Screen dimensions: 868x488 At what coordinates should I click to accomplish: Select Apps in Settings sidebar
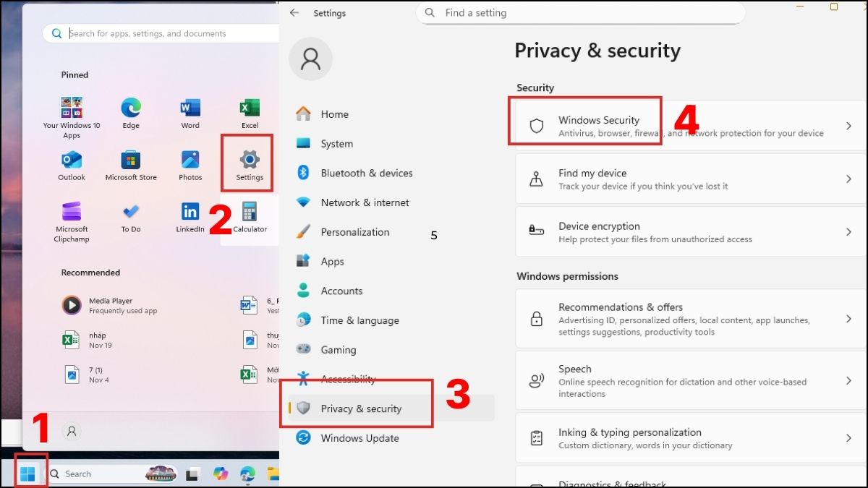(391, 262)
